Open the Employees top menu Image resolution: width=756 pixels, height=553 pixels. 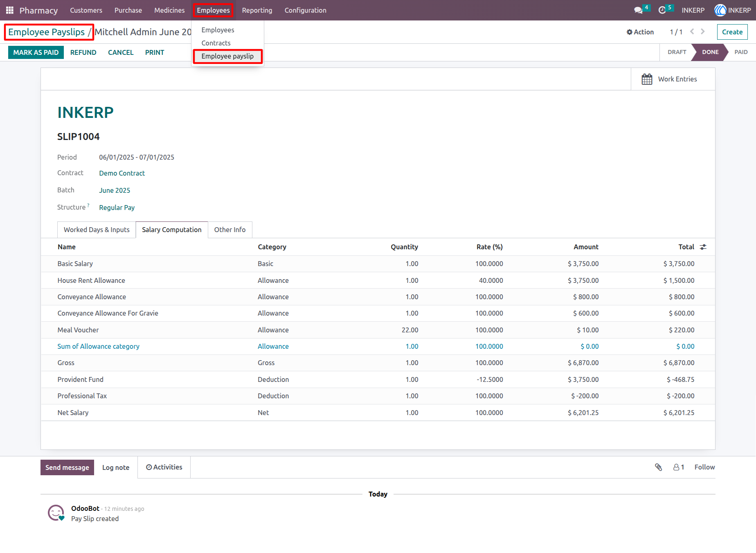[x=213, y=10]
